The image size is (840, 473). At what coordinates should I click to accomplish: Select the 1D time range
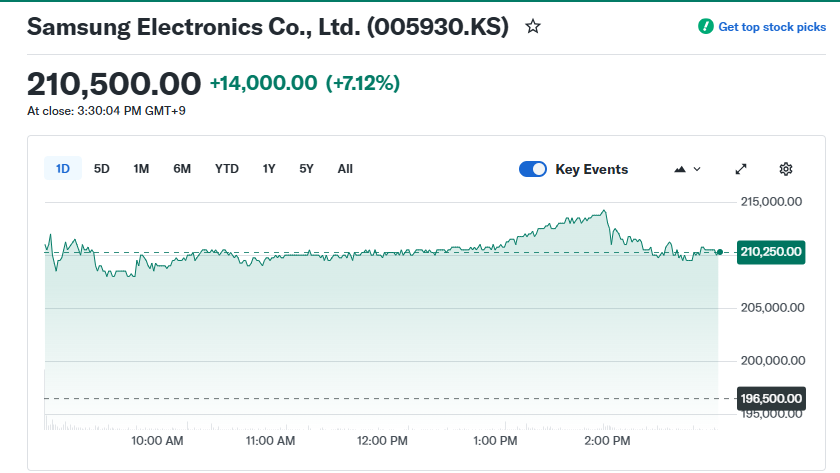[x=63, y=169]
